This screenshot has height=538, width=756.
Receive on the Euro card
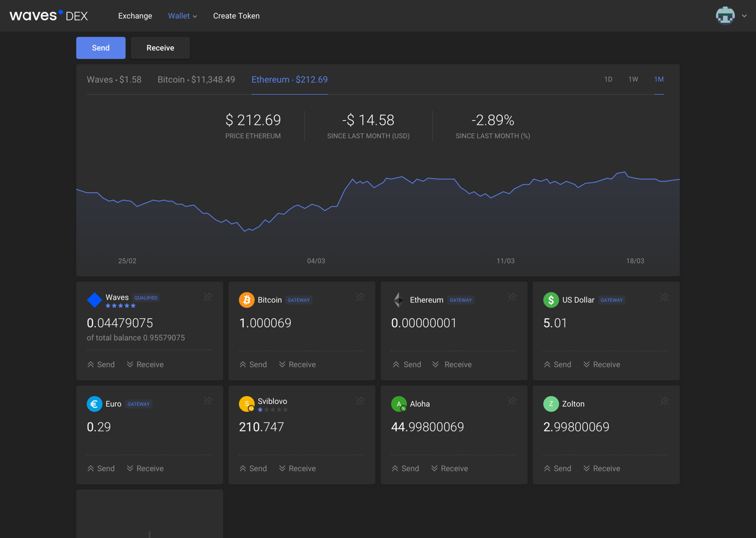point(145,468)
